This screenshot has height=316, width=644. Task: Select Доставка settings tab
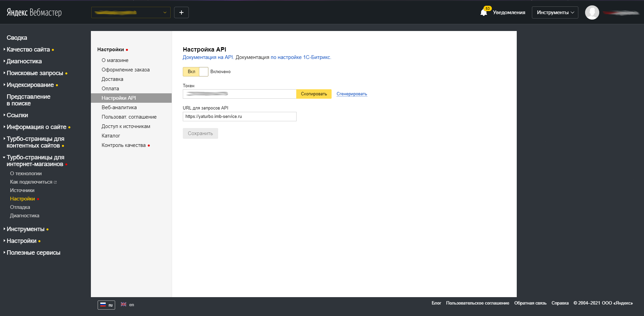click(112, 79)
